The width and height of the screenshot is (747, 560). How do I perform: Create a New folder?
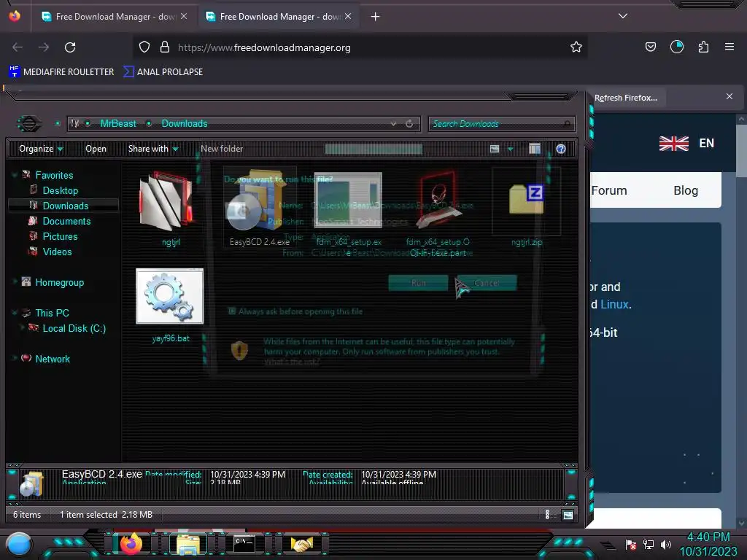[222, 149]
